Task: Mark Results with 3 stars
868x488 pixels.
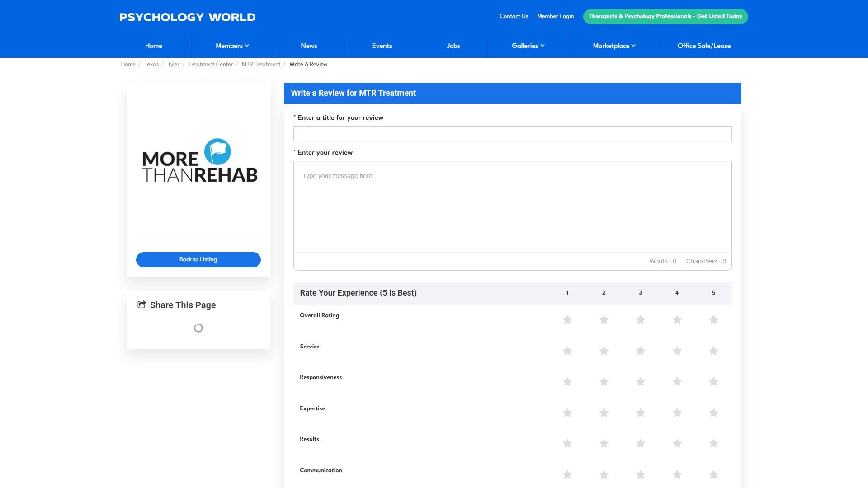Action: point(641,444)
